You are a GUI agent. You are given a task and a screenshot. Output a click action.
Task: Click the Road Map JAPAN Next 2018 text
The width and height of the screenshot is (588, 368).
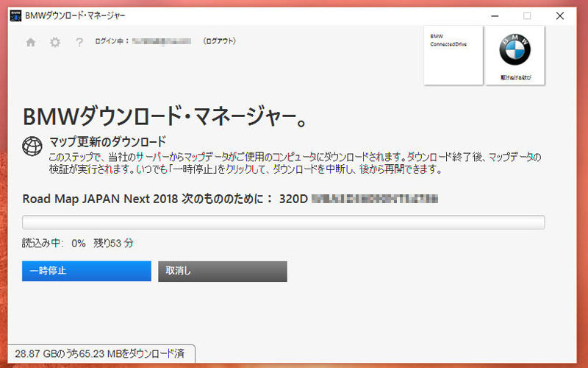100,199
